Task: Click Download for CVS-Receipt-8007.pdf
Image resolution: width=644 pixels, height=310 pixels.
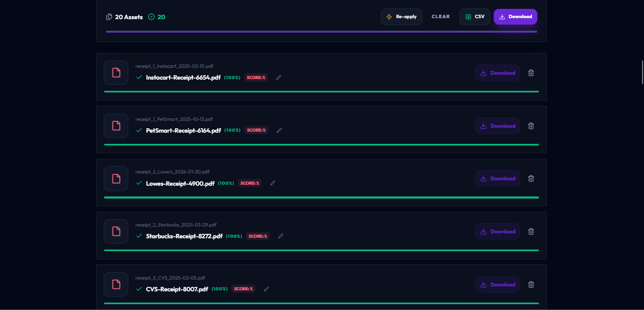Action: 497,284
